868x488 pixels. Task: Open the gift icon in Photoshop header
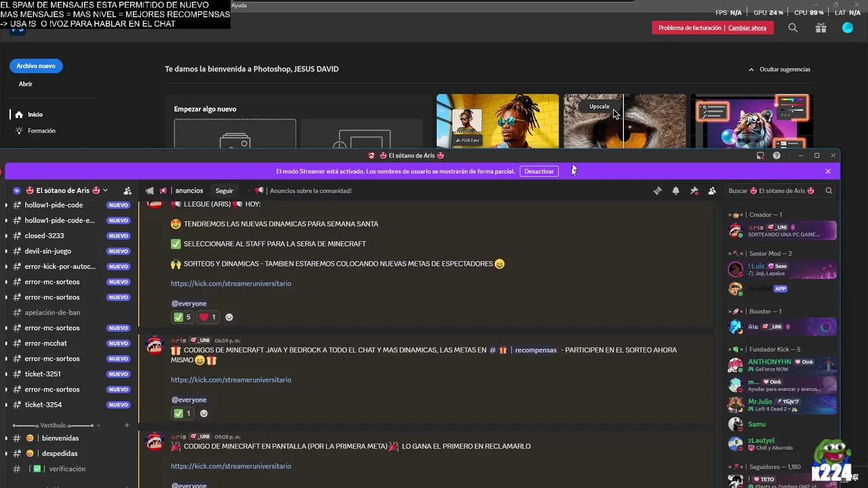click(821, 28)
